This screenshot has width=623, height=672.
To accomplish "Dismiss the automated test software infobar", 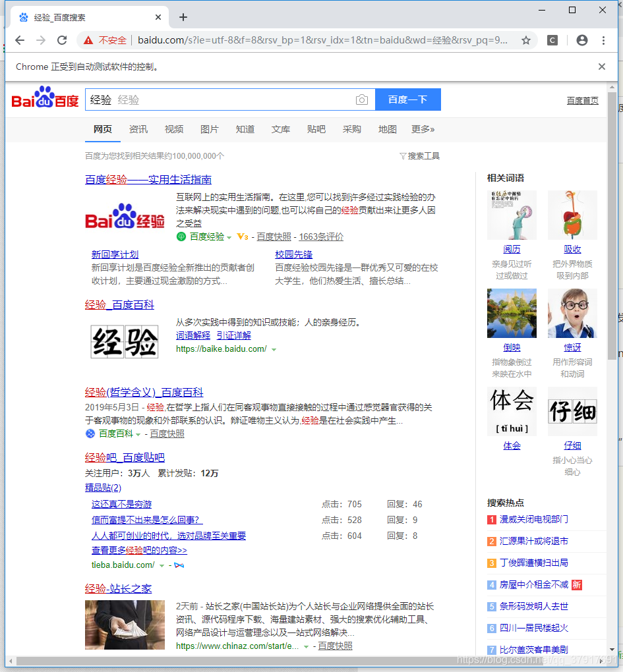I will click(x=601, y=67).
